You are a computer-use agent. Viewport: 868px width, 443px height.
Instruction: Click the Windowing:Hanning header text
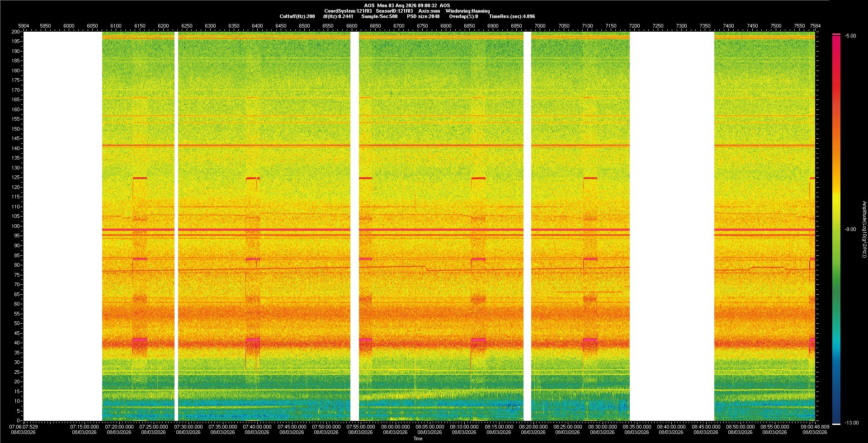click(x=467, y=11)
